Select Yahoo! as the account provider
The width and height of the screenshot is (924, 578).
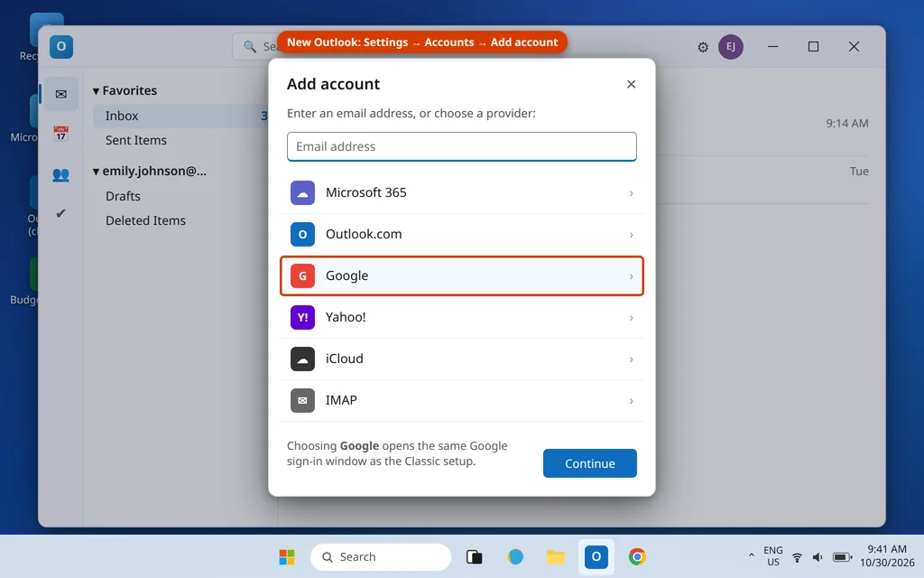coord(461,317)
